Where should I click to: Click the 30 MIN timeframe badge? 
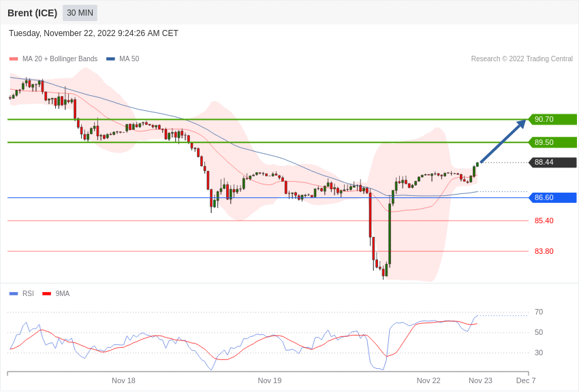point(80,13)
